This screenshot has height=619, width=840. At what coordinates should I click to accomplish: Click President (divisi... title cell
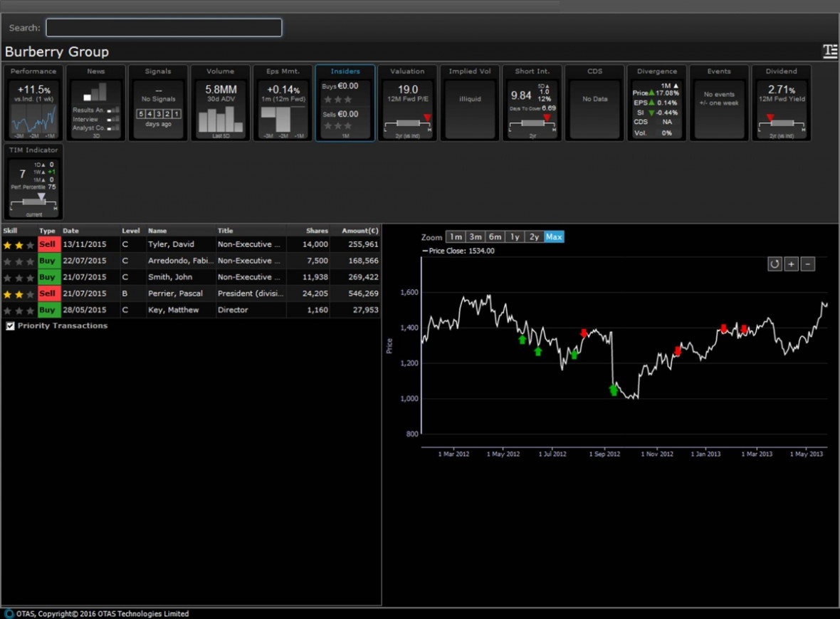pyautogui.click(x=251, y=293)
